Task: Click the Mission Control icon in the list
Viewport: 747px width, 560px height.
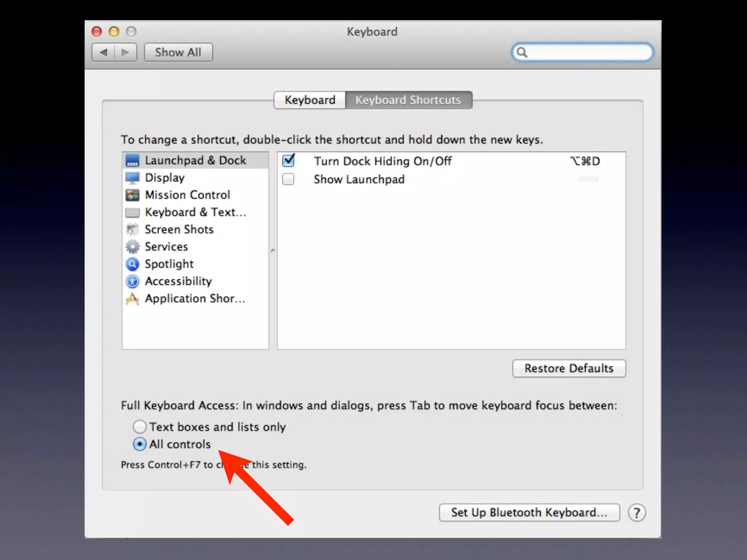Action: [x=132, y=195]
